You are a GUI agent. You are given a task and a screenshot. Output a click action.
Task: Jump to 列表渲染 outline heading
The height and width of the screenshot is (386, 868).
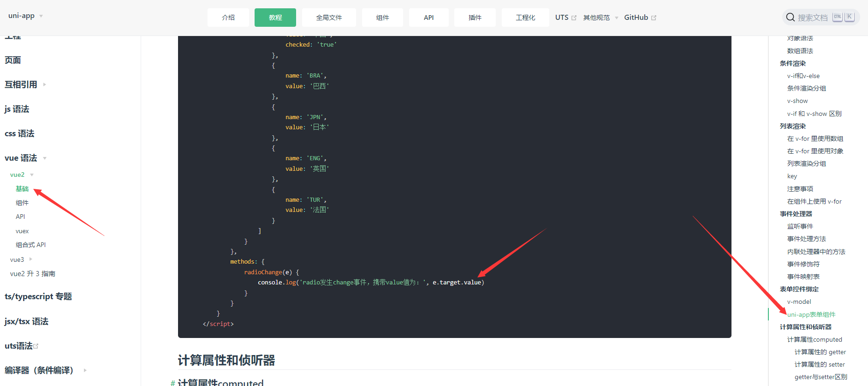[793, 126]
